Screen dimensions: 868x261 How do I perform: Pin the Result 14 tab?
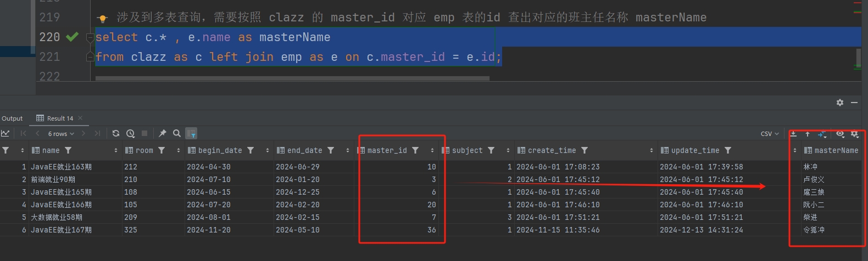pos(163,133)
